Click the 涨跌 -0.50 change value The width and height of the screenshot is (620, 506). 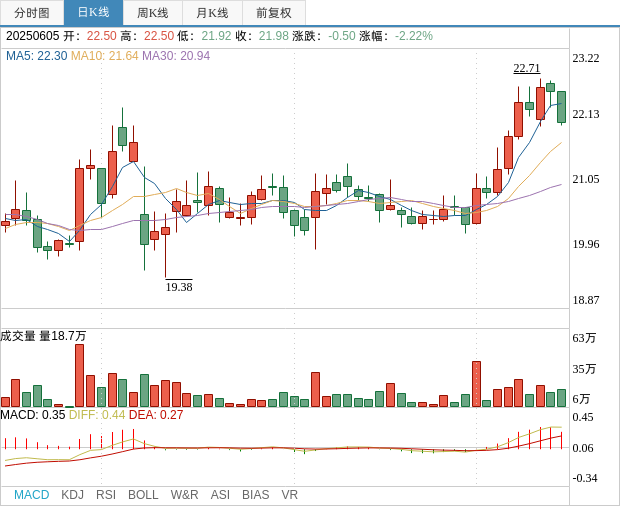point(324,36)
